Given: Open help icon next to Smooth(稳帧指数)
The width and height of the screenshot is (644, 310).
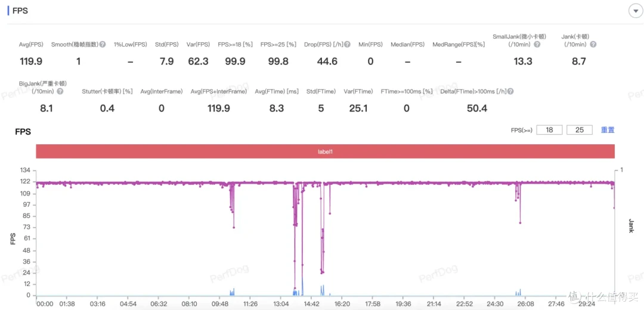Looking at the screenshot, I should click(x=103, y=44).
